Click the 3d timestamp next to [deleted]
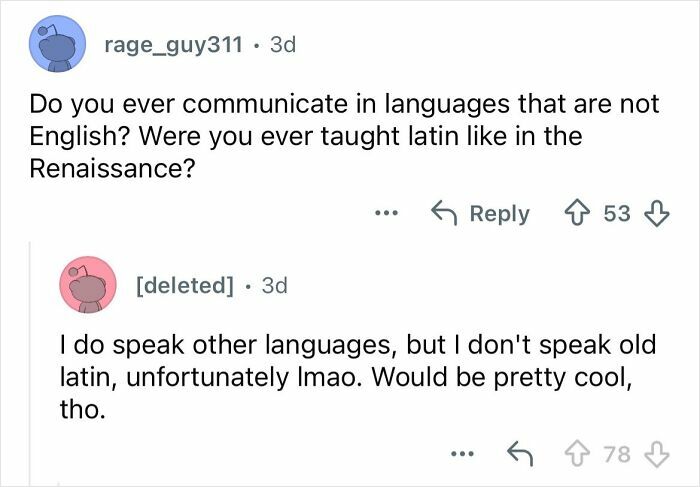 (x=273, y=285)
